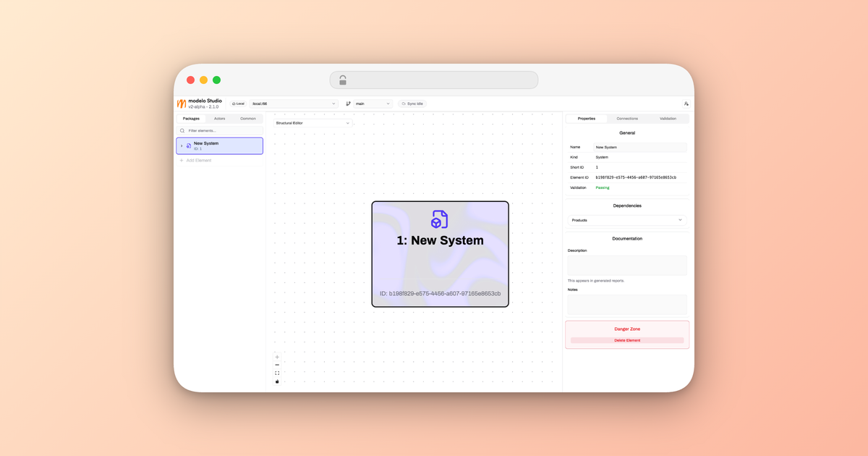This screenshot has width=868, height=456.
Task: Expand the Products dependencies dropdown
Action: coord(627,220)
